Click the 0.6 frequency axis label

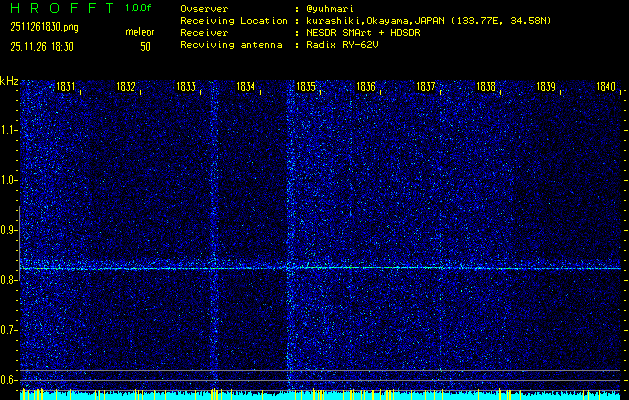coord(9,380)
